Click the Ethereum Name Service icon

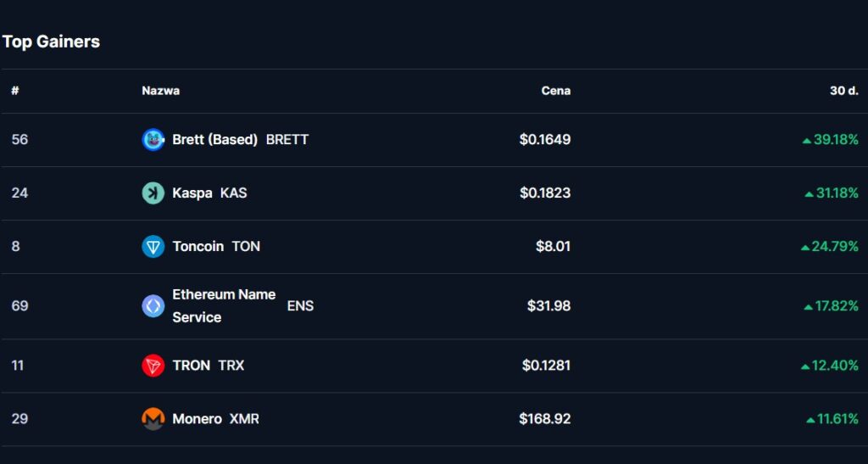153,305
